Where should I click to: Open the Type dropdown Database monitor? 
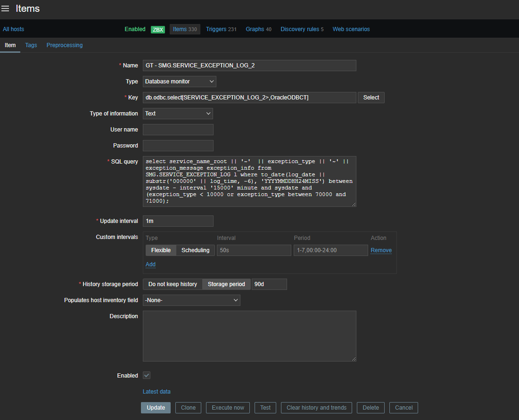tap(179, 82)
